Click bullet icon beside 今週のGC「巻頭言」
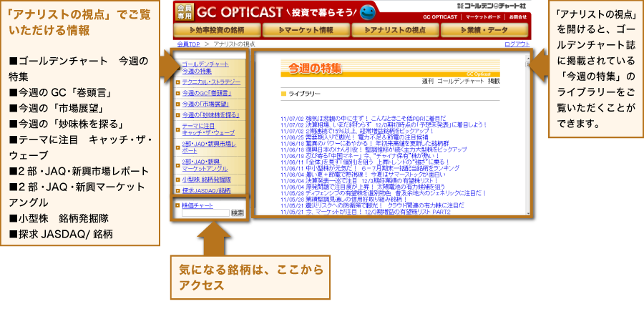The image size is (644, 314). coord(177,93)
